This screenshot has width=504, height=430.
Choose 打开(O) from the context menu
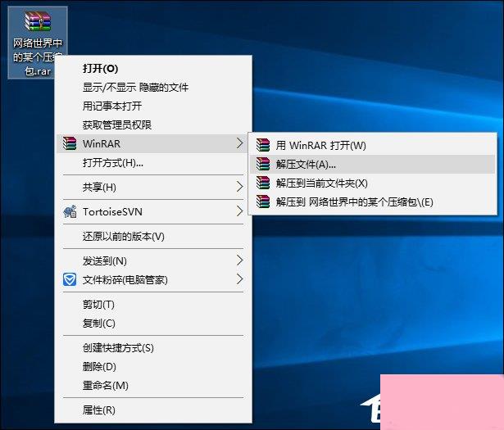click(x=153, y=69)
